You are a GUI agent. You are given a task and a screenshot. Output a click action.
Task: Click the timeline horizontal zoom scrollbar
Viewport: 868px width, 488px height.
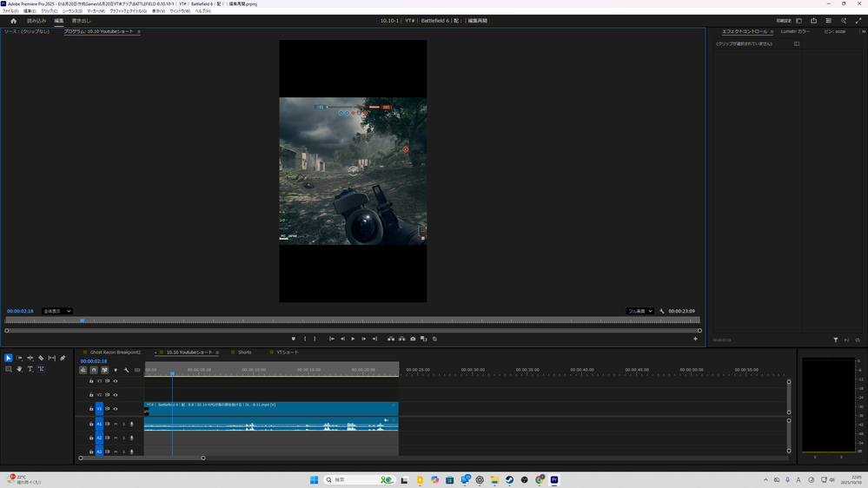[x=142, y=458]
